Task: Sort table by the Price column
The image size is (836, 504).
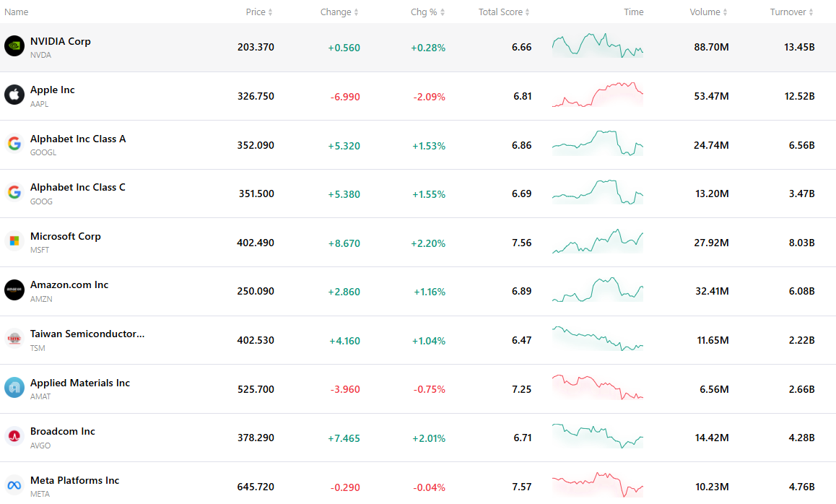Action: coord(259,12)
